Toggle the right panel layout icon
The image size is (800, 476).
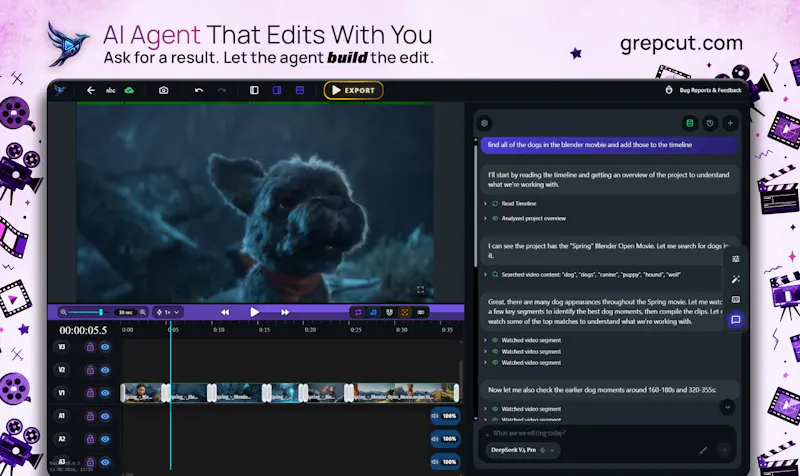tap(277, 90)
